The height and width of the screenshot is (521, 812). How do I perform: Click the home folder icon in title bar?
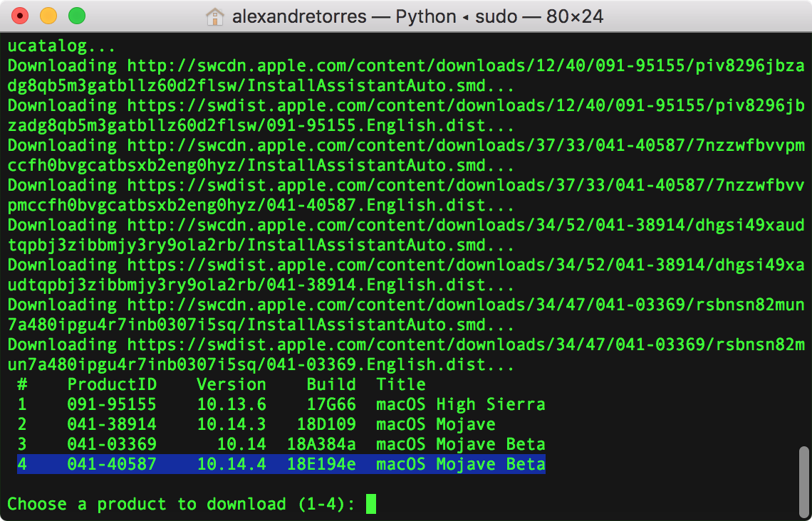[214, 16]
